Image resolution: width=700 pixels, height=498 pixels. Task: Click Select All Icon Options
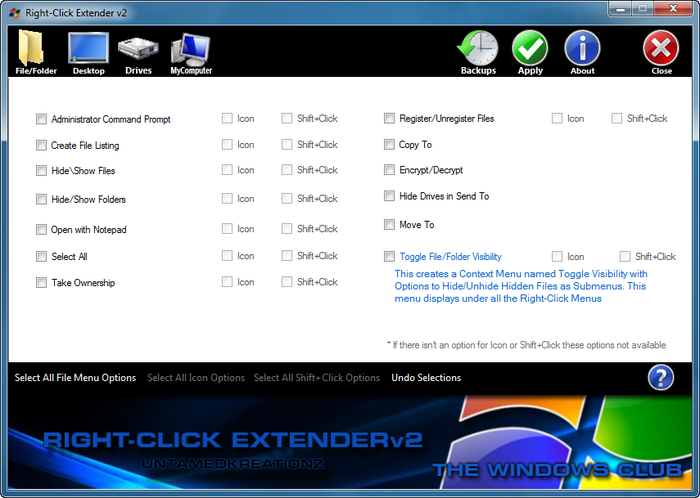[196, 378]
